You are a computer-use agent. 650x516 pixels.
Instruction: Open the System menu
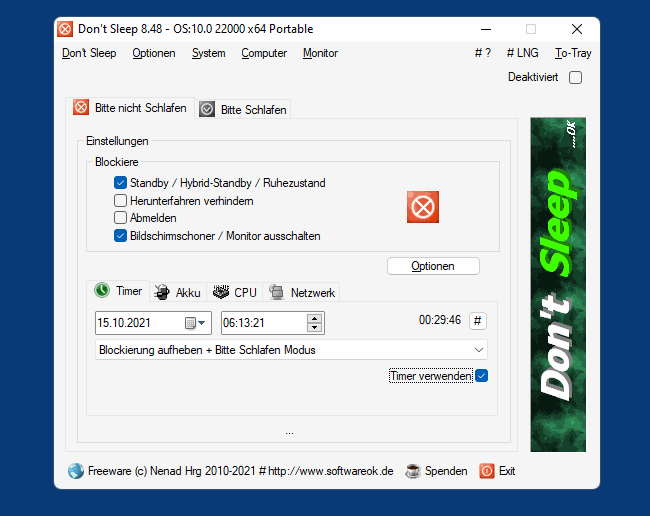pos(209,53)
